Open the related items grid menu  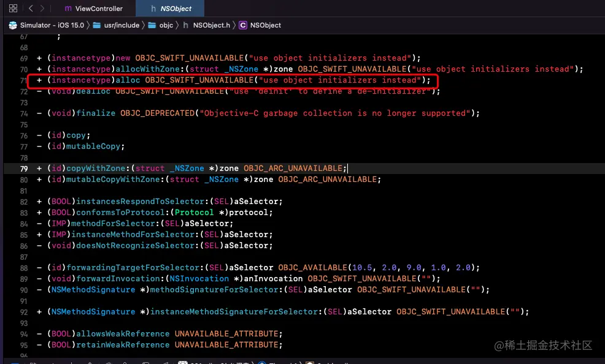point(13,8)
